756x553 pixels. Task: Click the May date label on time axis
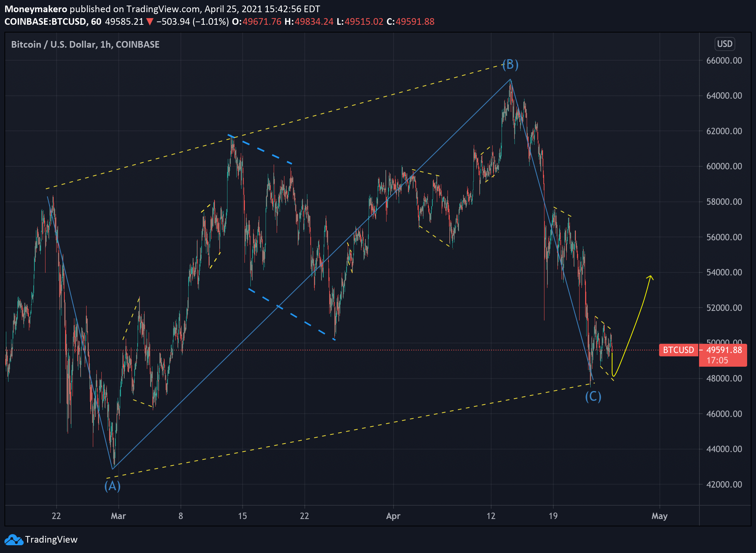pos(659,516)
